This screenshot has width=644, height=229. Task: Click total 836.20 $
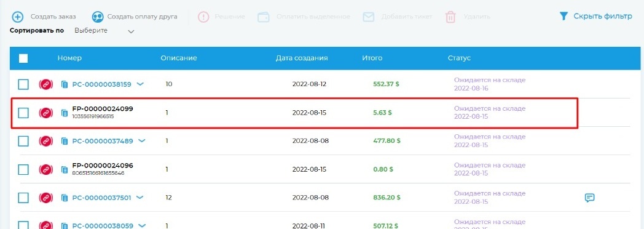tap(387, 198)
